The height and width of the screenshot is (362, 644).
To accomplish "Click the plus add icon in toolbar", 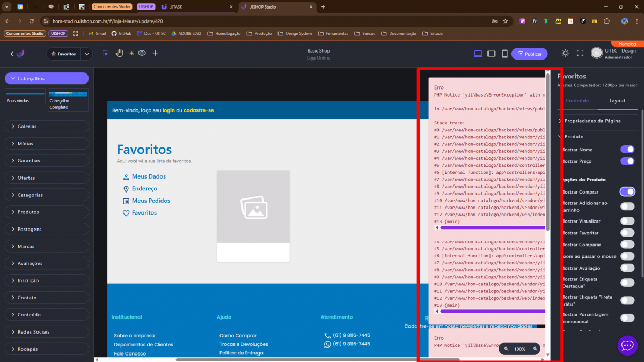I will 155,53.
